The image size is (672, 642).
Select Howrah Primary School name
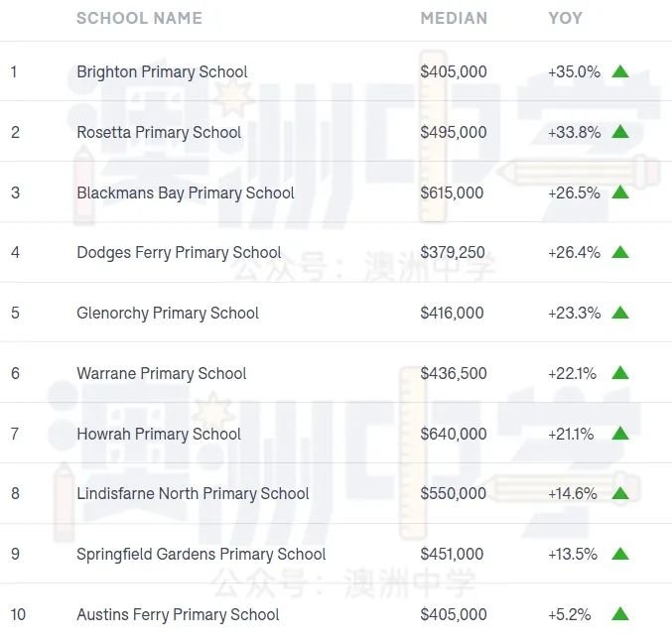point(159,434)
